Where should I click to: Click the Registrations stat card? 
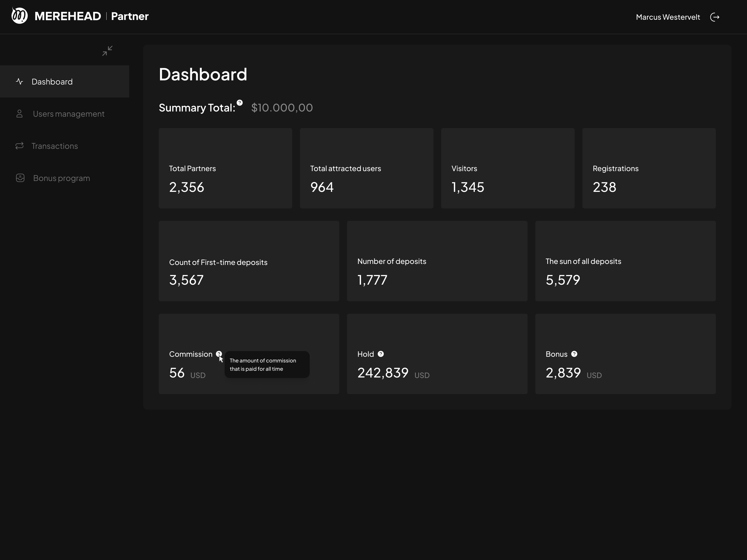pyautogui.click(x=649, y=168)
